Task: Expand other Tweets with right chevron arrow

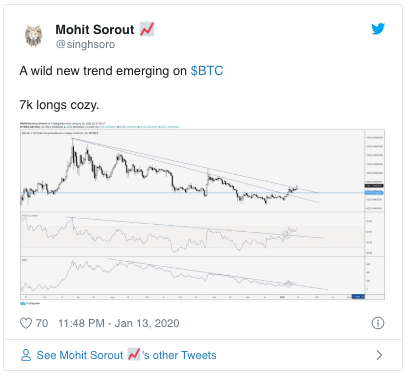Action: click(x=379, y=355)
